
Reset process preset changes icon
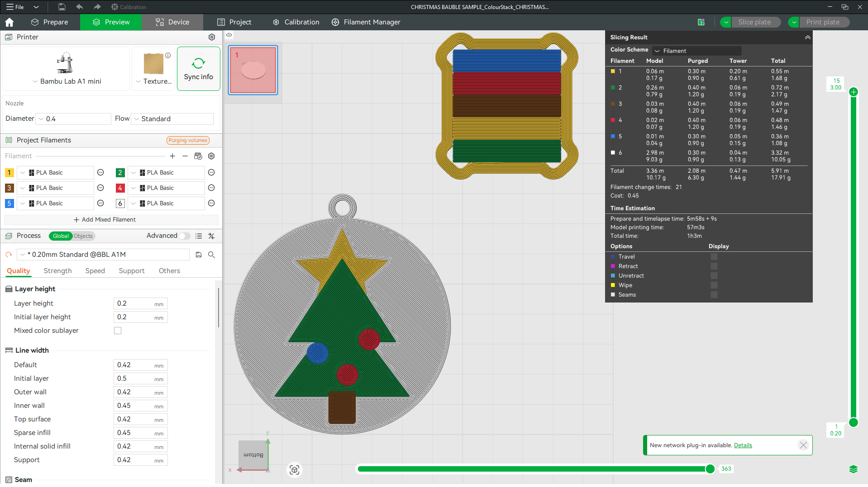click(9, 255)
